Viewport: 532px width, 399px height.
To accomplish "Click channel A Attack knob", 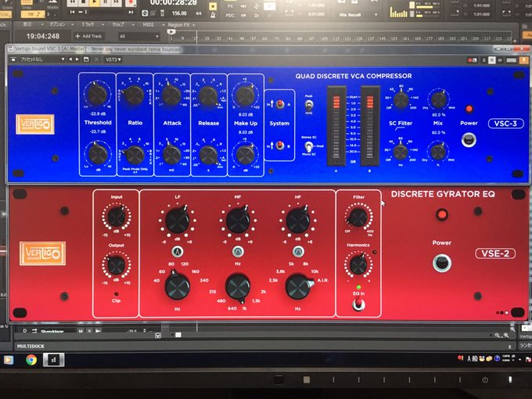I will pos(171,95).
